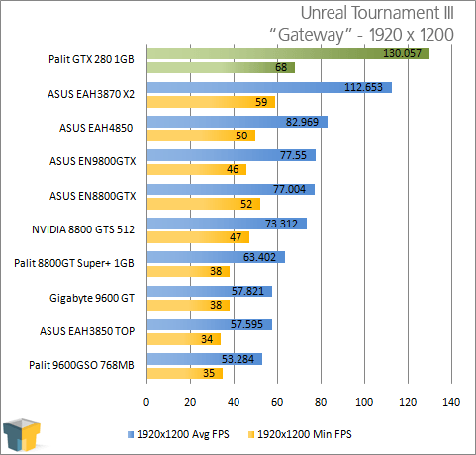The width and height of the screenshot is (476, 455).
Task: Click the yellow bar labeled 59
Action: pyautogui.click(x=211, y=102)
